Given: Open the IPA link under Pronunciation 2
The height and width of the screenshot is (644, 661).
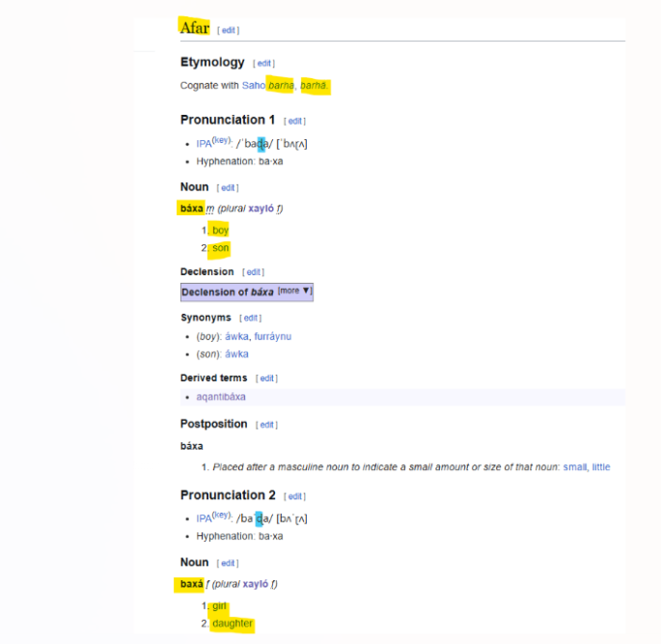Looking at the screenshot, I should [204, 518].
